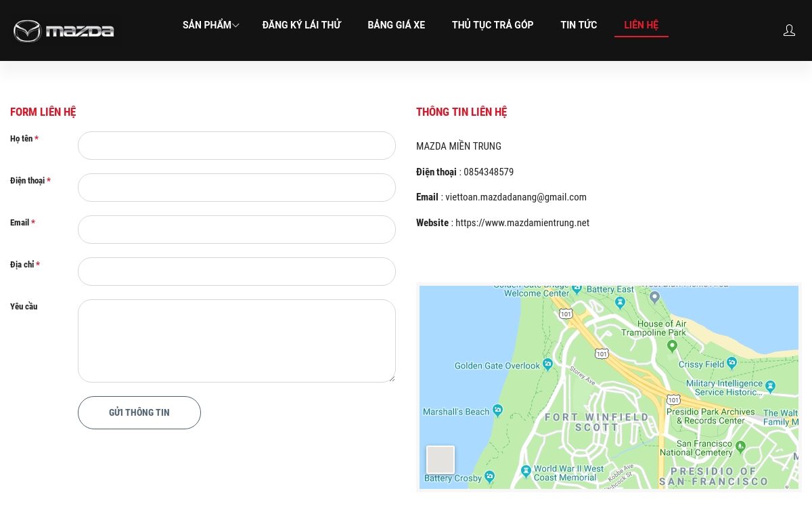
Task: Focus the Địa chỉ input field
Action: 237,272
